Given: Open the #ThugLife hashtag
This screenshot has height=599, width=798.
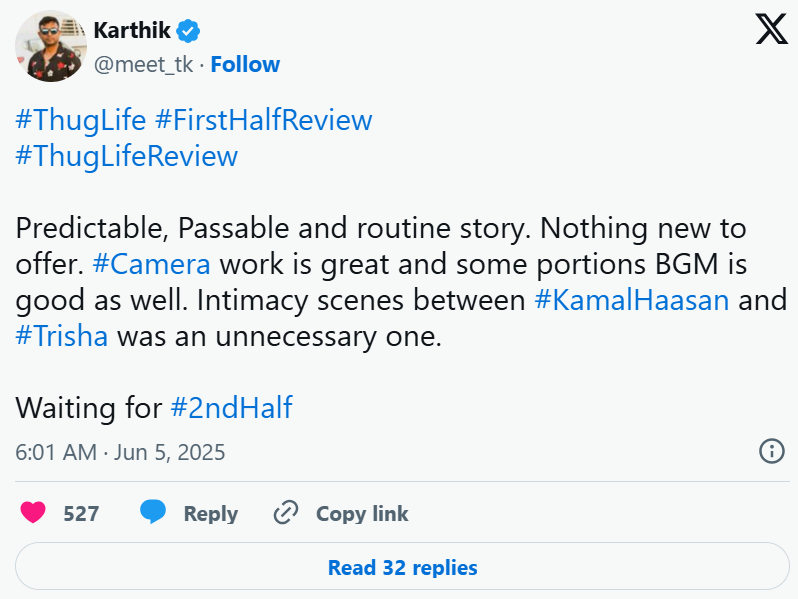Looking at the screenshot, I should point(81,120).
